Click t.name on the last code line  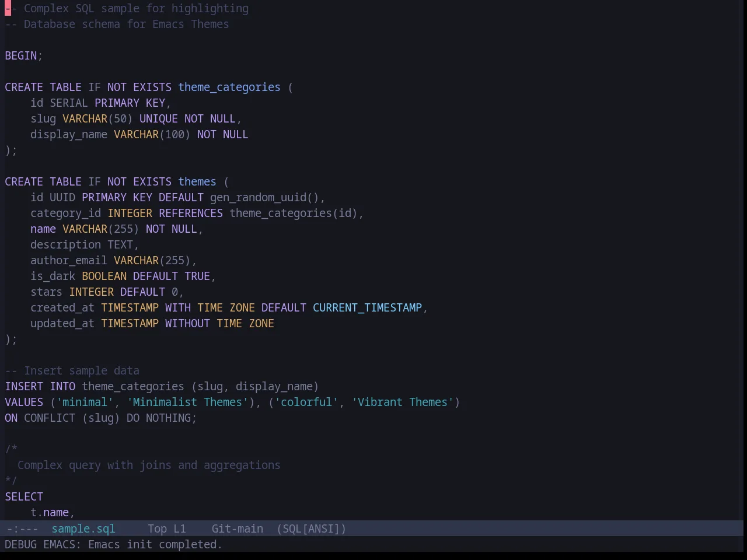click(x=50, y=512)
